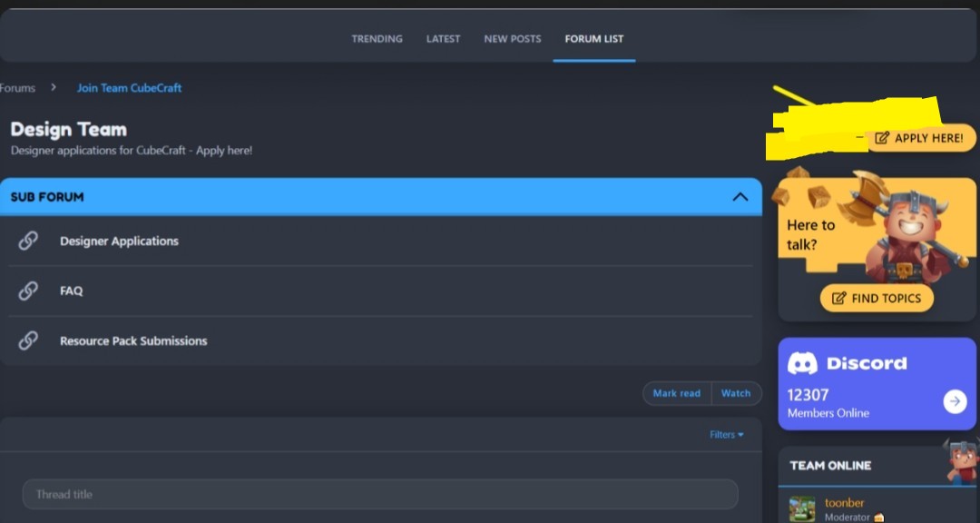The image size is (980, 523).
Task: Click the chain-link icon beside Designer Applications
Action: [x=28, y=241]
